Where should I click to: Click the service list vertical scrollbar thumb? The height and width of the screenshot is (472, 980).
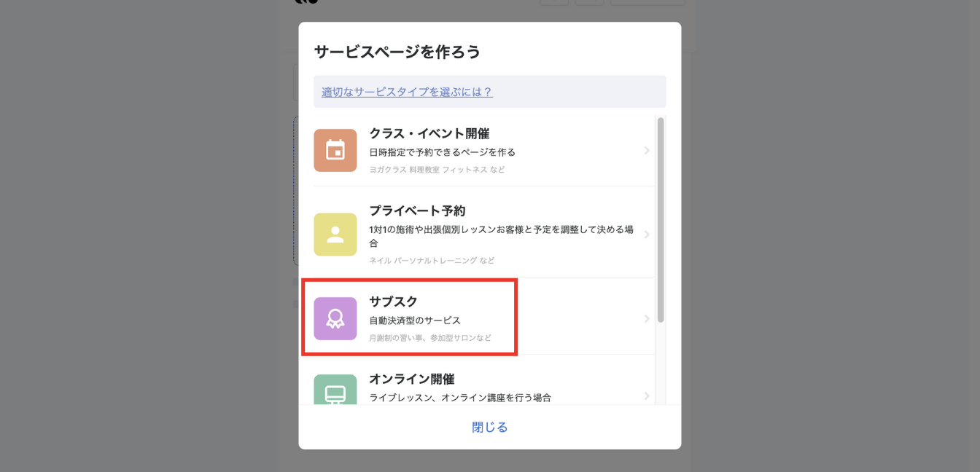pos(661,219)
